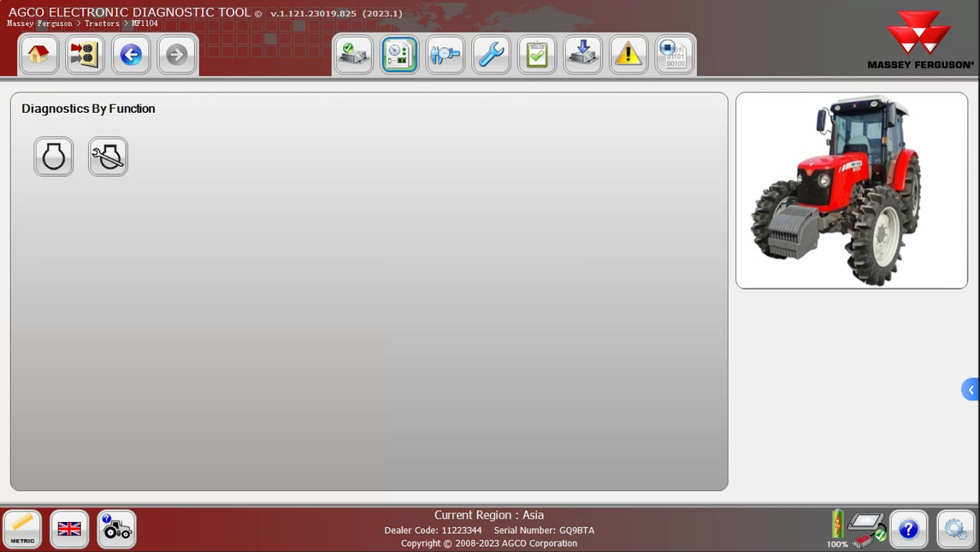The height and width of the screenshot is (552, 980).
Task: Click the Dealer Code: 11223344 text
Action: coord(433,531)
